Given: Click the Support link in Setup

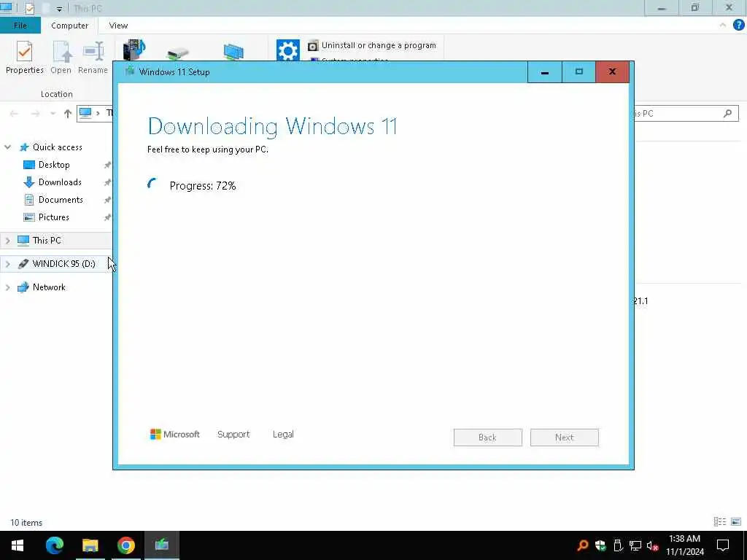Looking at the screenshot, I should click(x=233, y=435).
